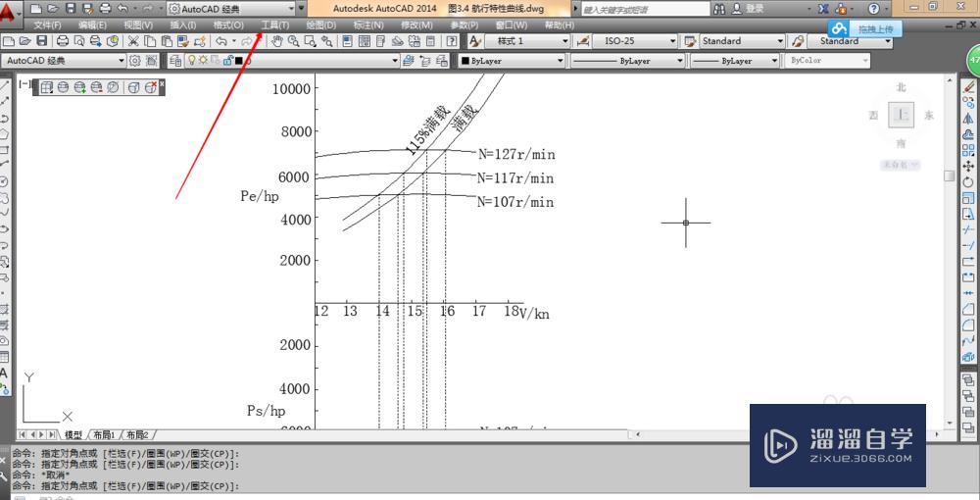Click the 未命名 WCS dropdown under ViewCube
The image size is (980, 500).
[901, 165]
